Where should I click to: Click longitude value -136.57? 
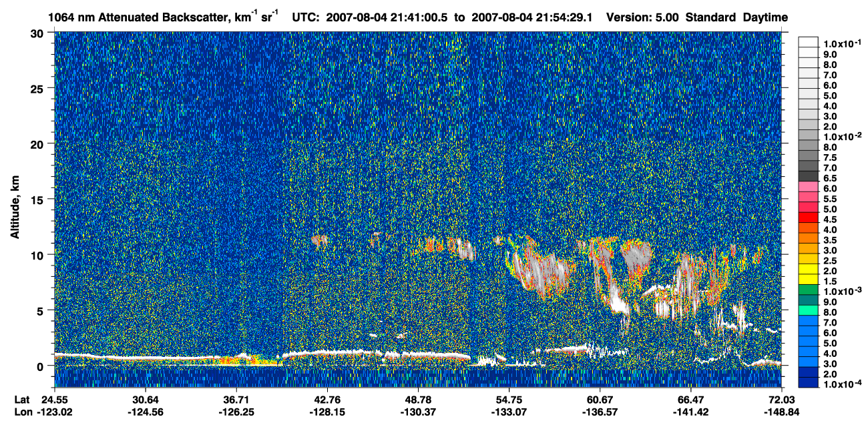click(600, 412)
